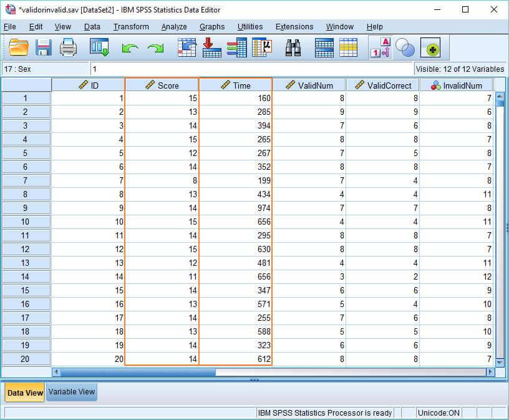Click the Go to case icon
This screenshot has height=420, width=509.
[187, 47]
